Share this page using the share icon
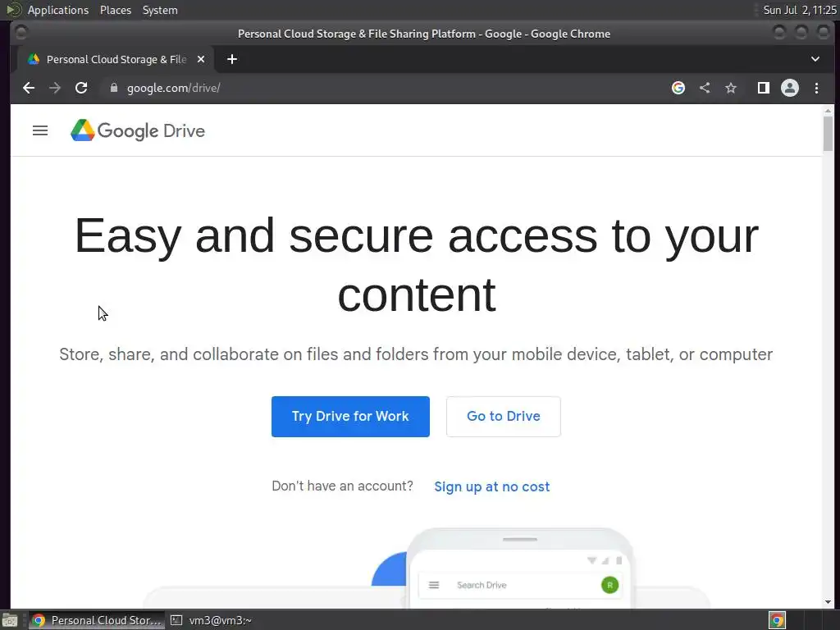This screenshot has height=630, width=840. (705, 88)
